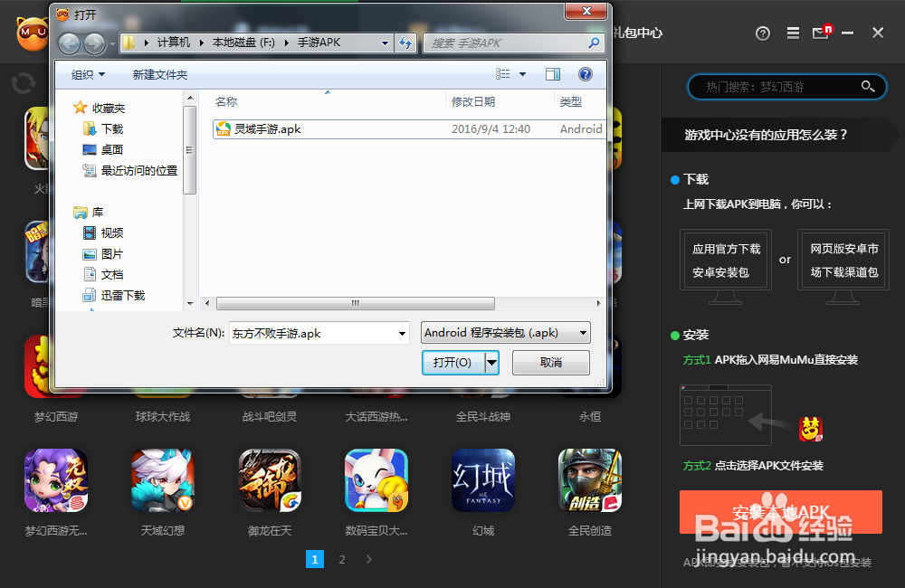
Task: Expand address bar history dropdown
Action: [x=385, y=43]
